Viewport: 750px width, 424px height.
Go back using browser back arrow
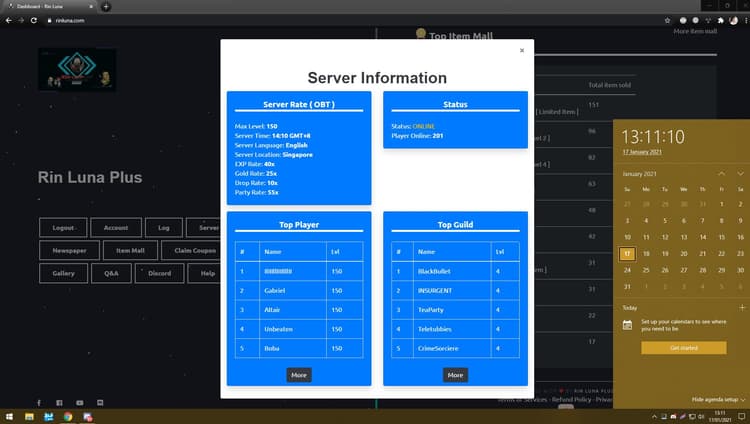click(x=8, y=21)
